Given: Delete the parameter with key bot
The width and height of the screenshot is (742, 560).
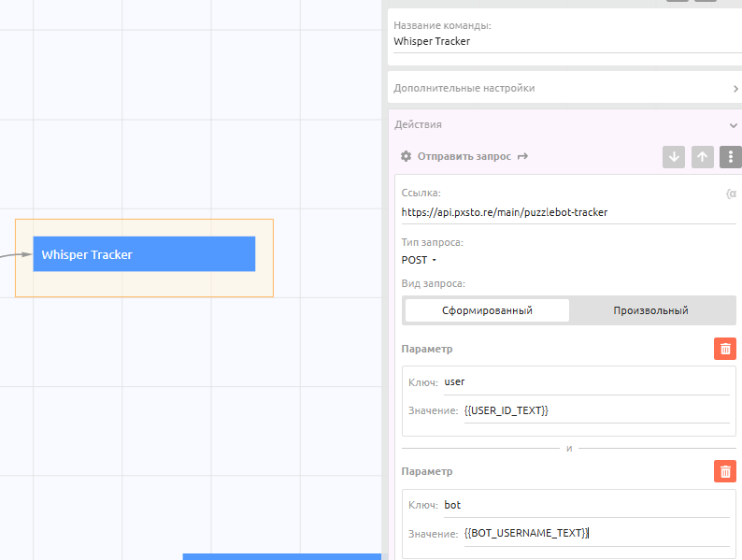Looking at the screenshot, I should pos(724,471).
